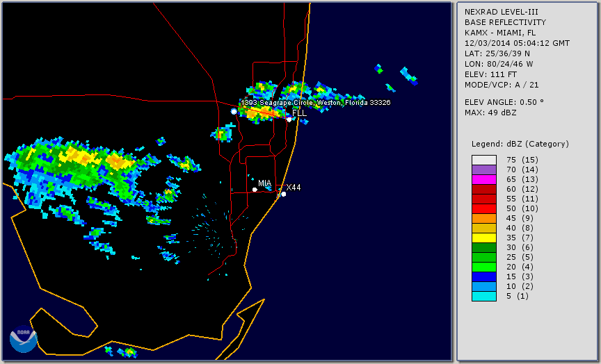The image size is (601, 364).
Task: Click the 'X44' map label
Action: pyautogui.click(x=294, y=187)
